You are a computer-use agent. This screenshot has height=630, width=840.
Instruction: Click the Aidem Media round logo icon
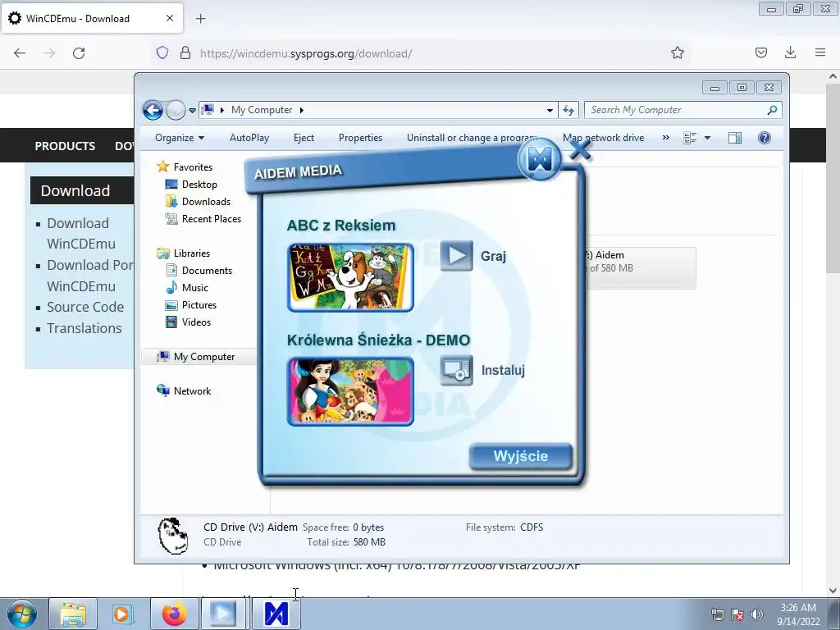tap(540, 159)
